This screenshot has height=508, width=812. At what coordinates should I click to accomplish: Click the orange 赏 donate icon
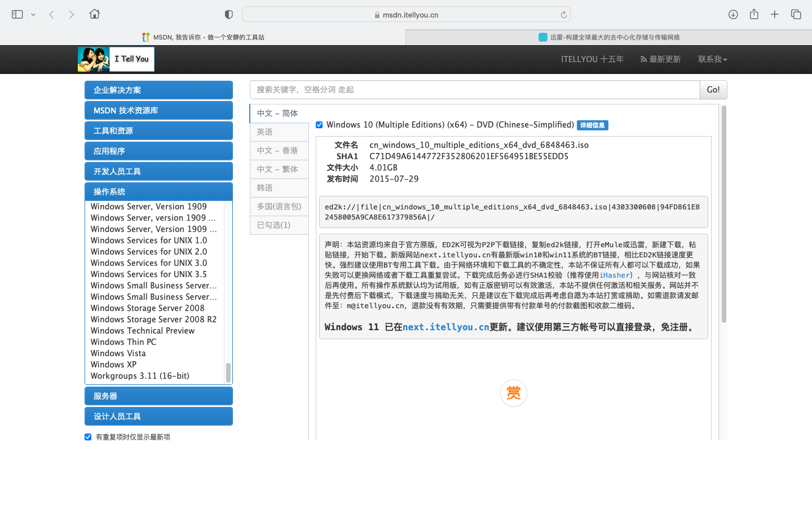[x=514, y=393]
